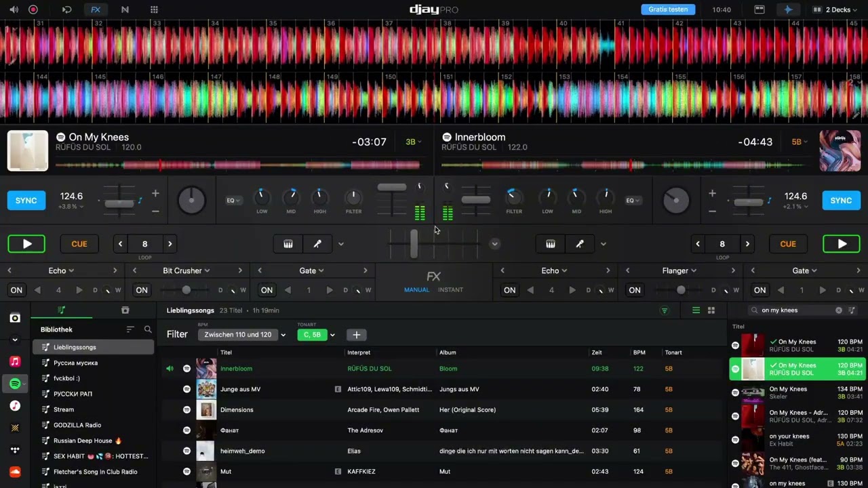The image size is (868, 488).
Task: Toggle ON for right deck Gate effect
Action: click(x=760, y=290)
